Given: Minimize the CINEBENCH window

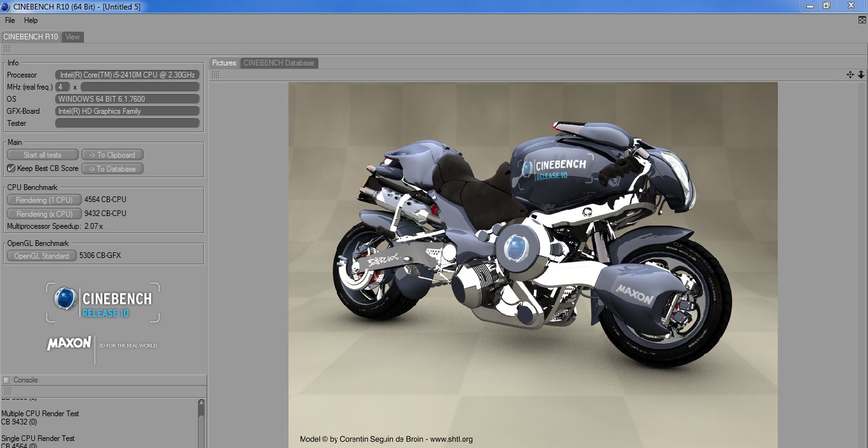Looking at the screenshot, I should point(810,6).
